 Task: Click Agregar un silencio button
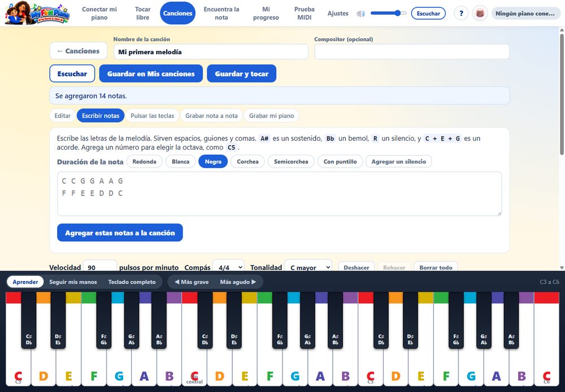point(398,162)
